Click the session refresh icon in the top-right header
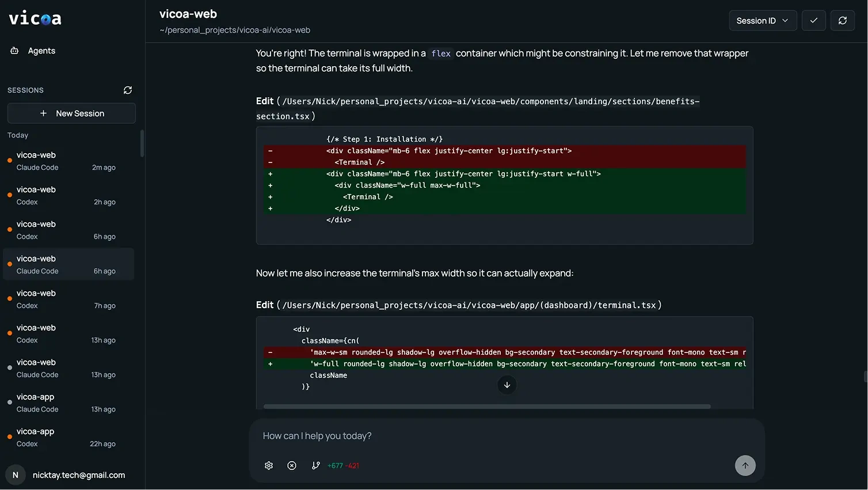The image size is (868, 490). pyautogui.click(x=842, y=20)
